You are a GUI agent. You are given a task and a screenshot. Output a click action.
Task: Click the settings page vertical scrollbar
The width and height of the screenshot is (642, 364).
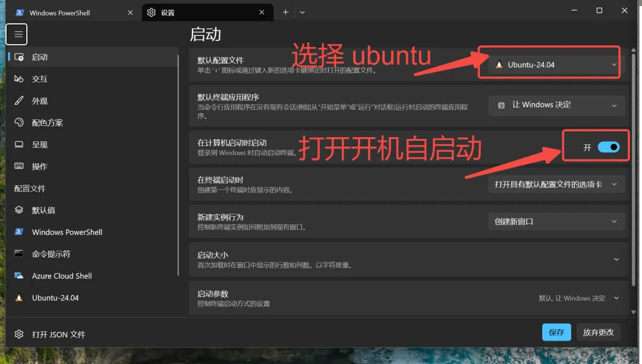click(634, 170)
